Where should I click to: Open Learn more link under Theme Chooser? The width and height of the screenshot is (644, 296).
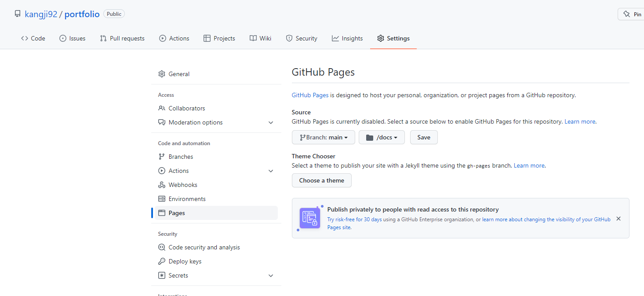tap(529, 165)
